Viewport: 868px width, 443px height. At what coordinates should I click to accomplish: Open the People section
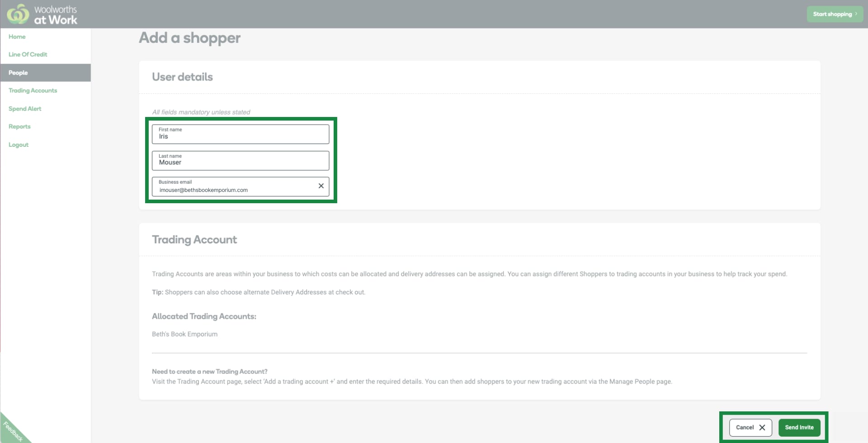tap(19, 72)
